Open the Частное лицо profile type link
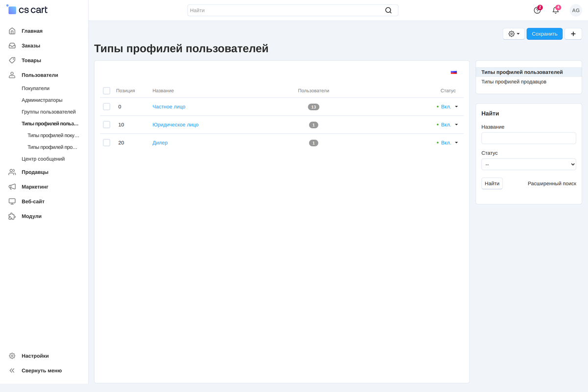This screenshot has height=392, width=588. point(169,107)
